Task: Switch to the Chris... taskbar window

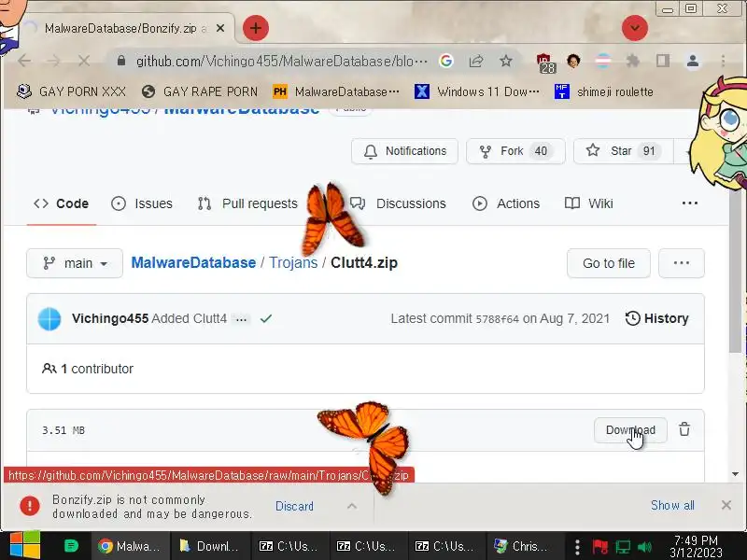Action: (x=523, y=546)
